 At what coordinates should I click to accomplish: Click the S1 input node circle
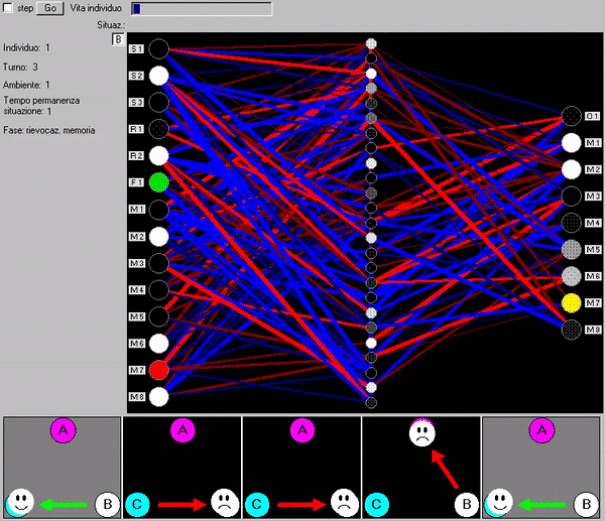(x=159, y=49)
